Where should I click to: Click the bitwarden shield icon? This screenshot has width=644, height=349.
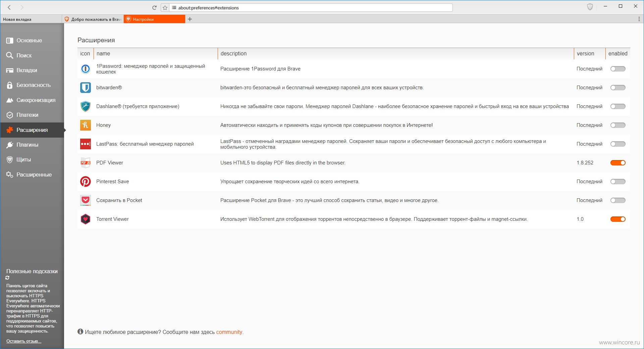(x=86, y=88)
